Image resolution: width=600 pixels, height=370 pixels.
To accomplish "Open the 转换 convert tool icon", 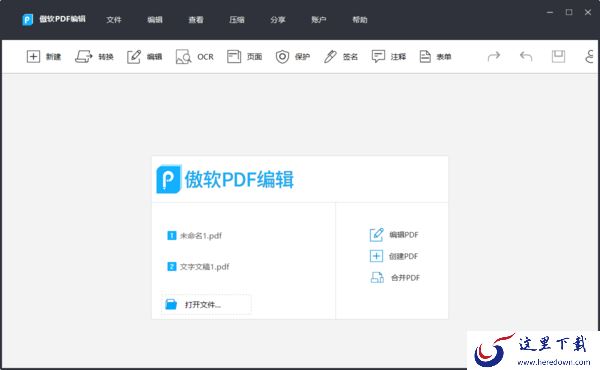I will point(83,57).
